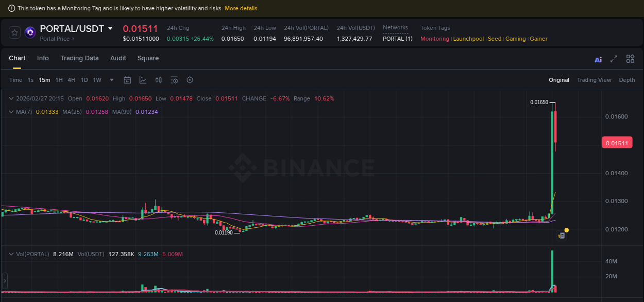This screenshot has width=644, height=302.
Task: Click the hexagon settings icon in the toolbar
Action: coord(189,80)
